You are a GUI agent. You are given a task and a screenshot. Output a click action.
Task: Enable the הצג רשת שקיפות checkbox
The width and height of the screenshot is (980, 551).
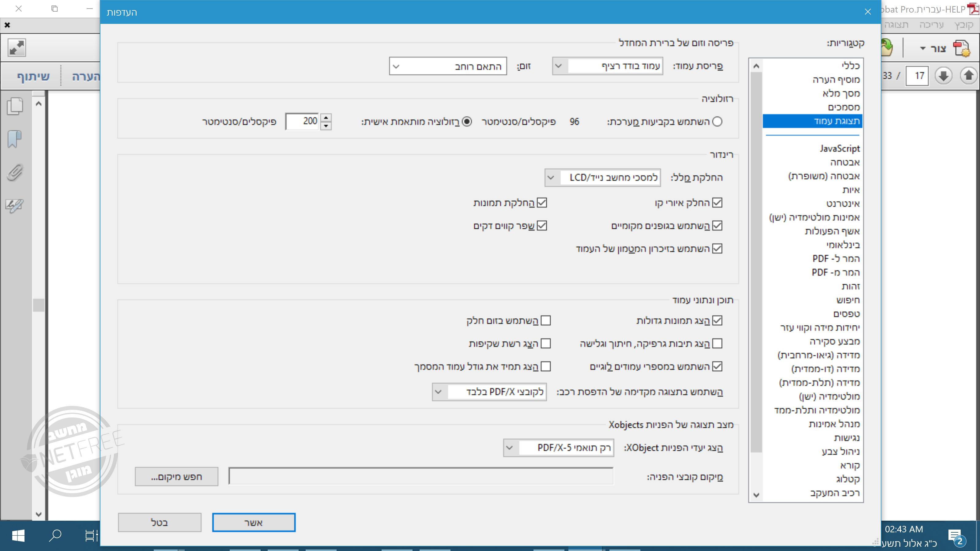[545, 343]
